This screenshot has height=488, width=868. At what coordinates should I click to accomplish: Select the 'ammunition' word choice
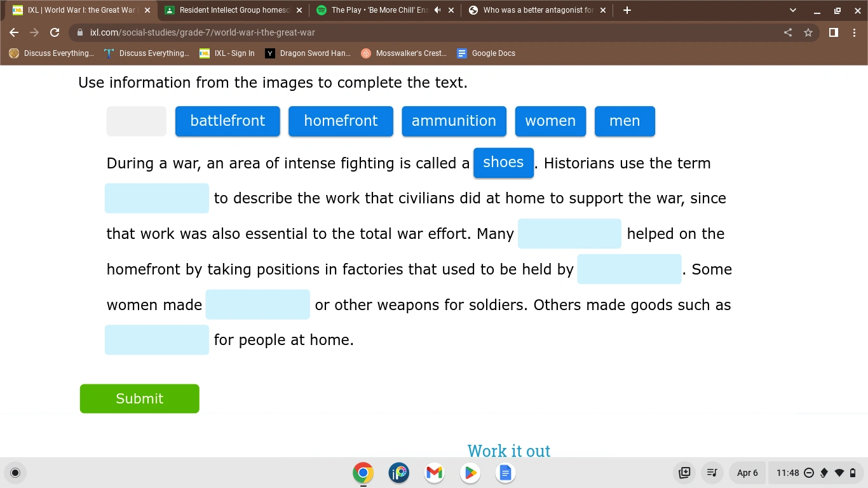coord(454,121)
